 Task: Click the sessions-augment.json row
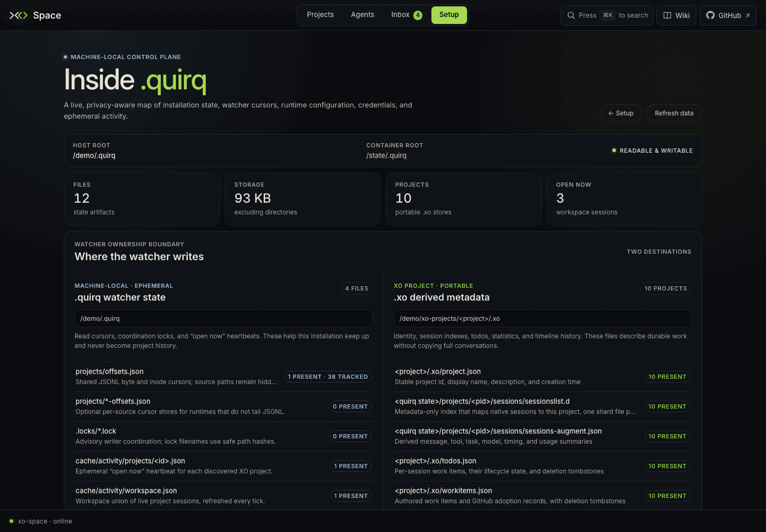click(543, 436)
